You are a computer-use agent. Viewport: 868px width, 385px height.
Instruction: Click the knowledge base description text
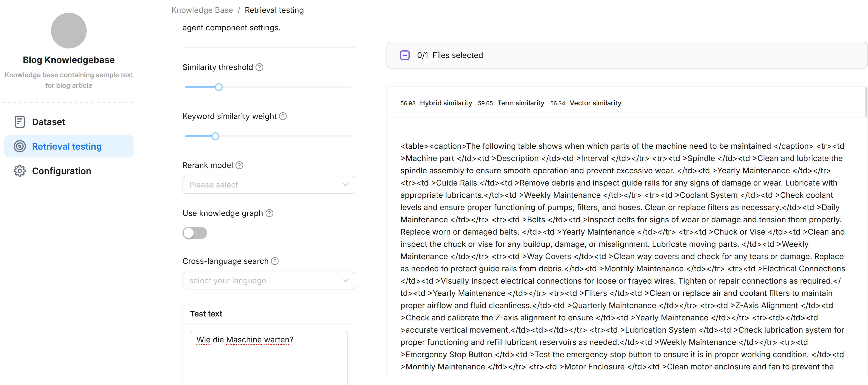click(x=69, y=80)
